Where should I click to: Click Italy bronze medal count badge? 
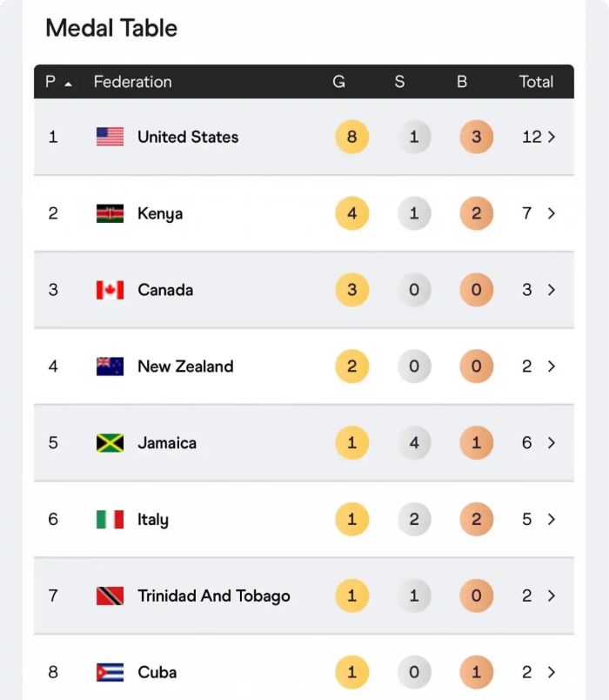[x=476, y=520]
